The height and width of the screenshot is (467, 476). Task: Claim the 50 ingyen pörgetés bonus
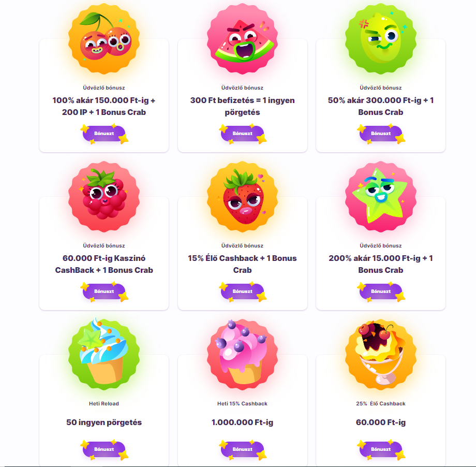pyautogui.click(x=104, y=449)
